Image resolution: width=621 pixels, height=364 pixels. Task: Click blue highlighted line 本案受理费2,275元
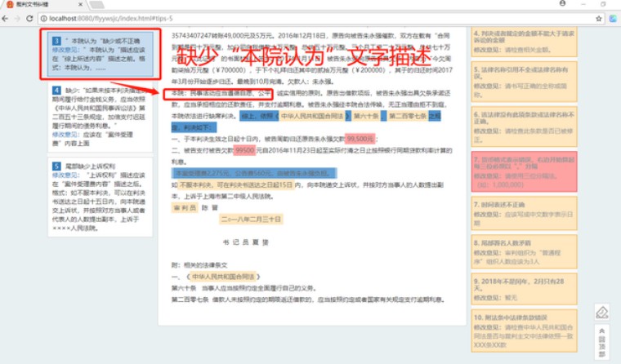(253, 173)
